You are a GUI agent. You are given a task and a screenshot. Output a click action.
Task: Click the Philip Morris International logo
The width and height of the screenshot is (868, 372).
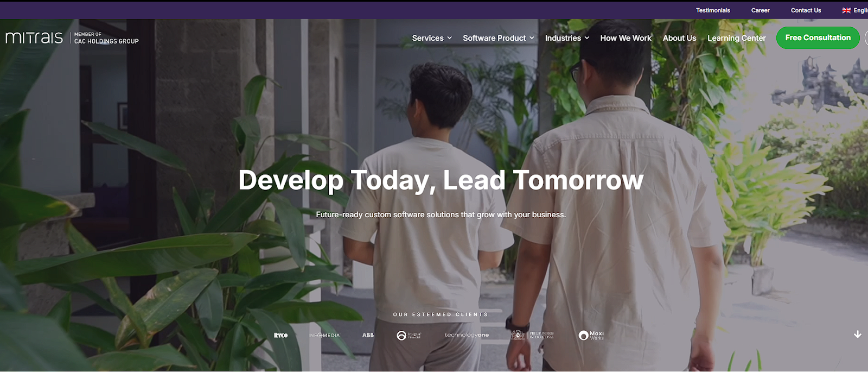[x=532, y=335]
